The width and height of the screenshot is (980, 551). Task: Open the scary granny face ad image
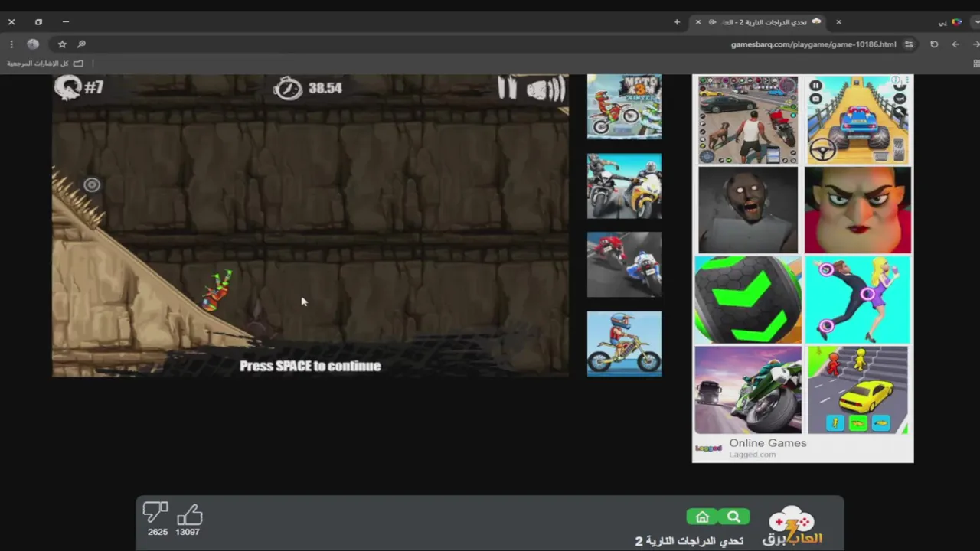click(748, 210)
